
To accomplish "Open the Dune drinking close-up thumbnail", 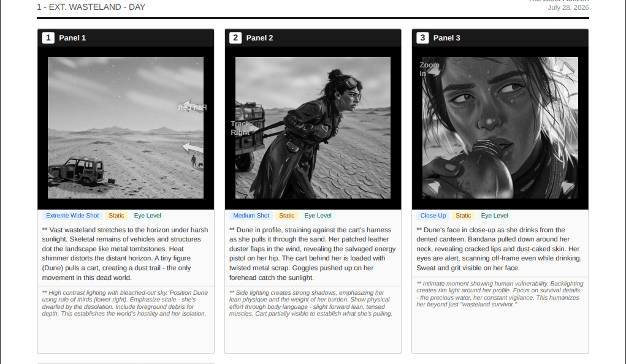I will (x=500, y=127).
